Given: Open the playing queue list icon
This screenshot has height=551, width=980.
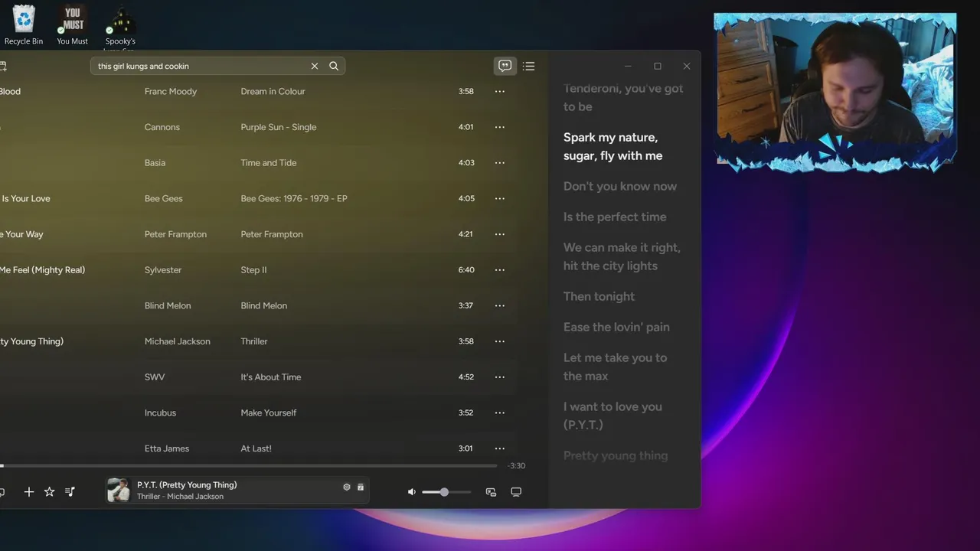Looking at the screenshot, I should click(528, 66).
